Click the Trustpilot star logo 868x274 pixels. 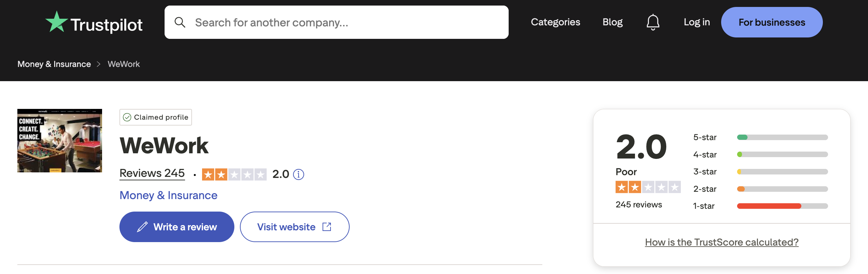(x=57, y=22)
